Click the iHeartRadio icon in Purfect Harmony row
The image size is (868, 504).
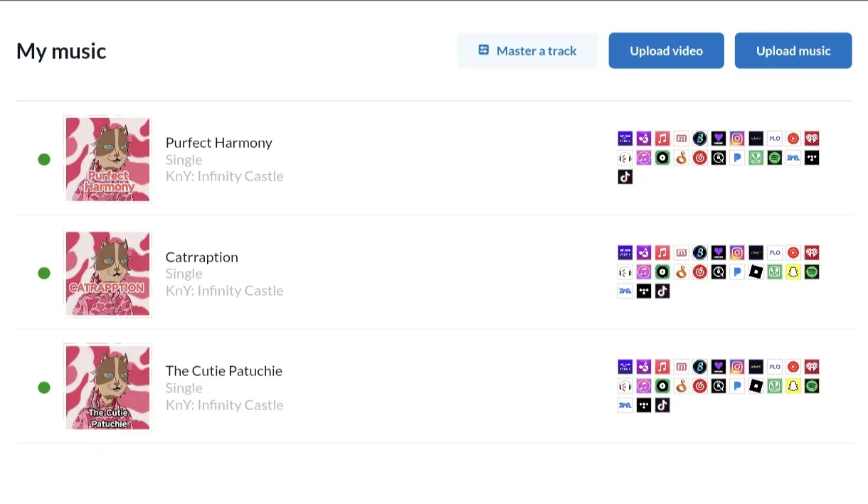[x=812, y=139]
